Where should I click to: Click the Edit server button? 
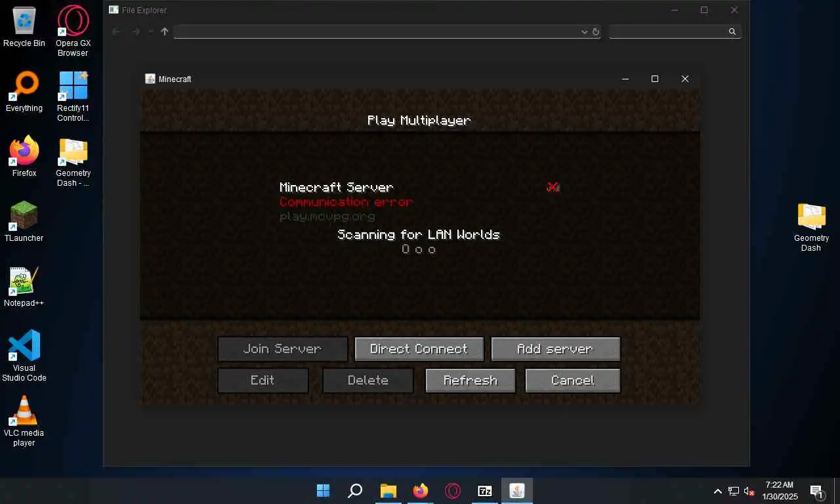pos(262,381)
